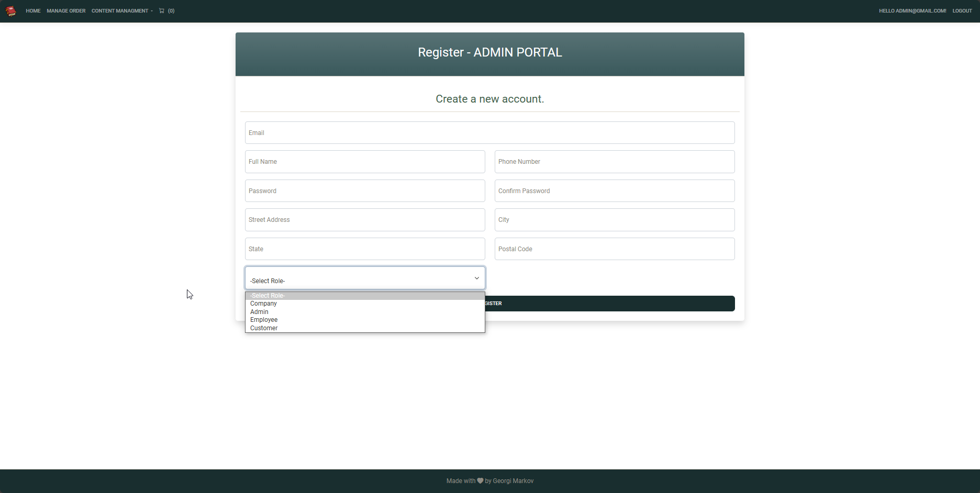Expand Content Managment dropdown menu
Viewport: 980px width, 493px height.
click(x=122, y=10)
